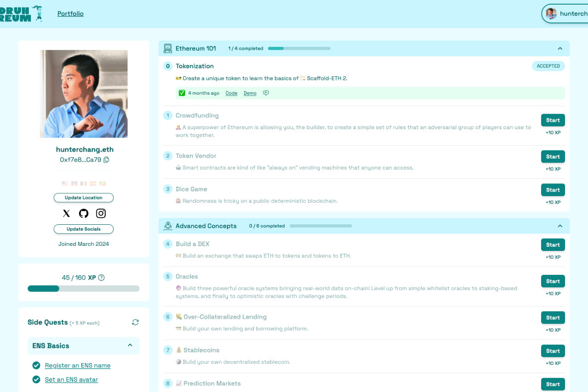This screenshot has width=588, height=392.
Task: Copy the wallet address with copy icon
Action: point(107,160)
